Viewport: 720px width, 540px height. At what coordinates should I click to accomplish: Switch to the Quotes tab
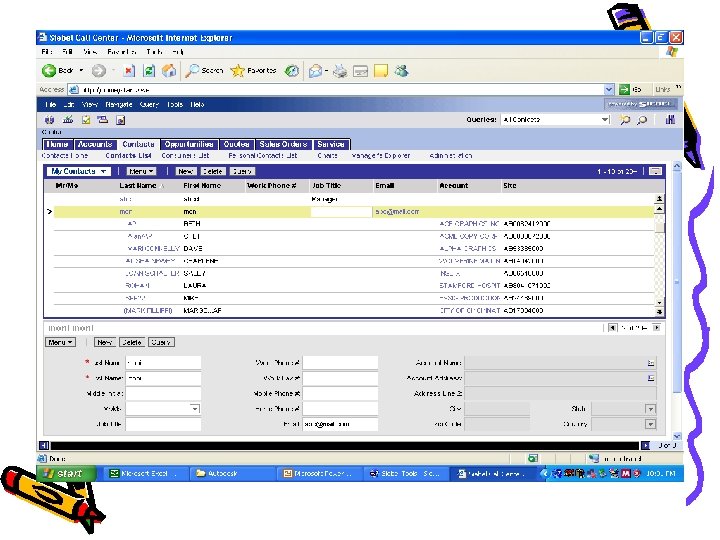click(x=236, y=144)
